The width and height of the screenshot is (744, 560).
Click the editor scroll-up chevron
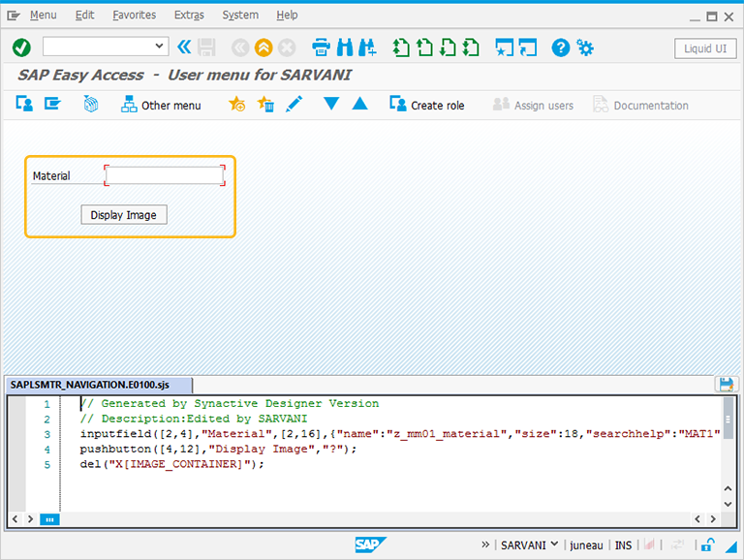point(728,489)
